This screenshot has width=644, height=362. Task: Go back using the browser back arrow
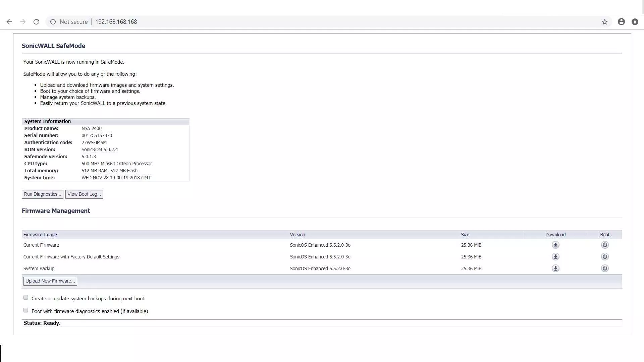pos(9,22)
